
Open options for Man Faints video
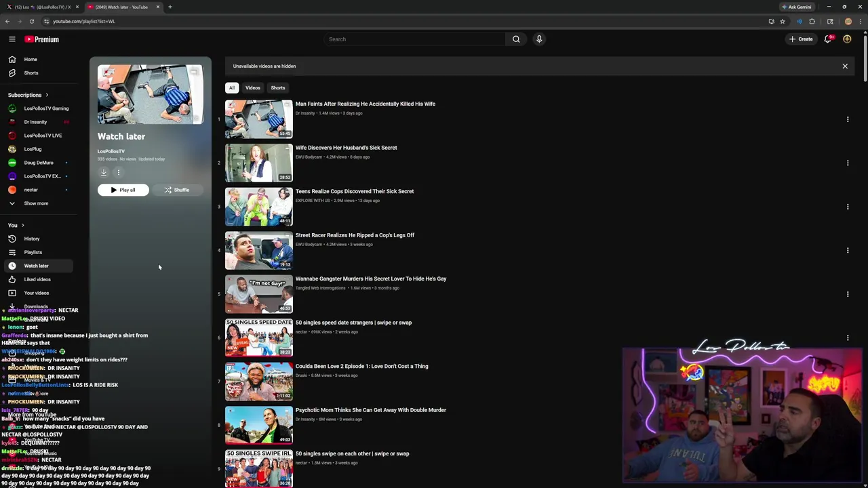pos(848,119)
